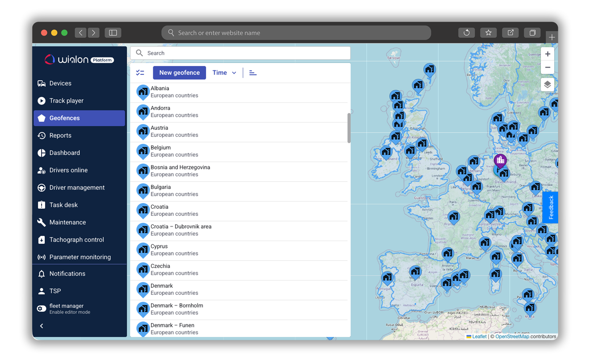This screenshot has height=364, width=590.
Task: Click the geofence list scrollbar
Action: (x=349, y=128)
